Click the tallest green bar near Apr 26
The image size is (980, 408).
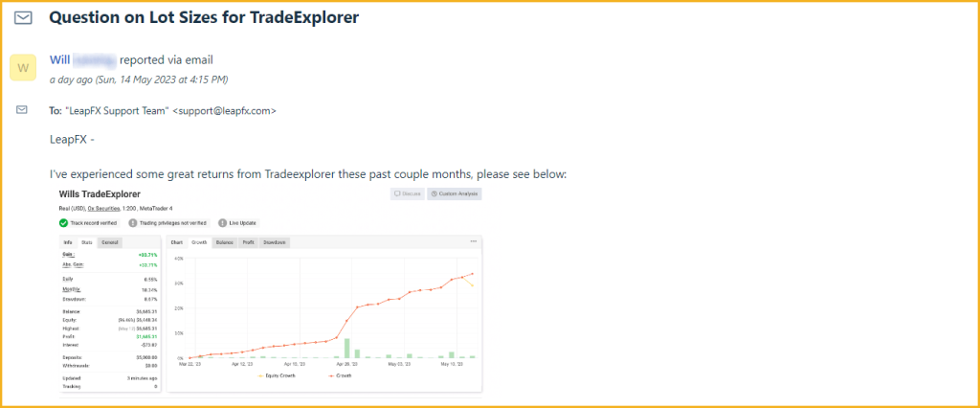(x=346, y=348)
